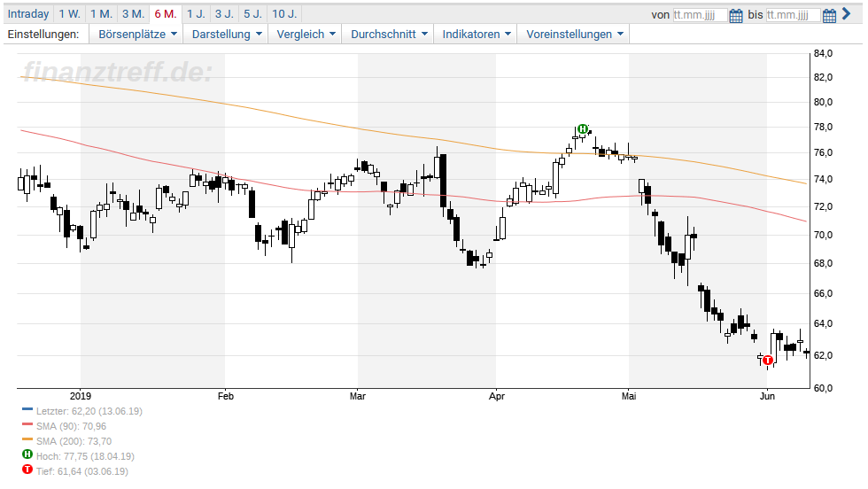Click the 72,0 y-axis price label
This screenshot has height=489, width=868.
click(823, 206)
